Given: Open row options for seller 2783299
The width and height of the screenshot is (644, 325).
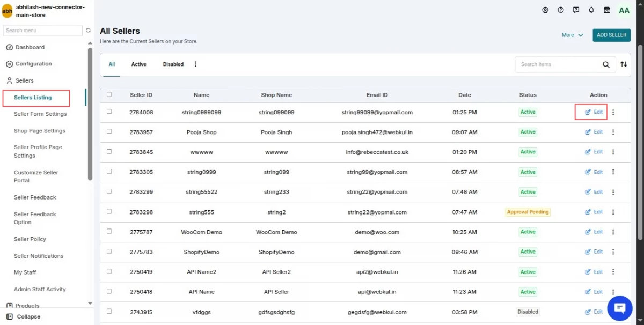Looking at the screenshot, I should tap(613, 192).
